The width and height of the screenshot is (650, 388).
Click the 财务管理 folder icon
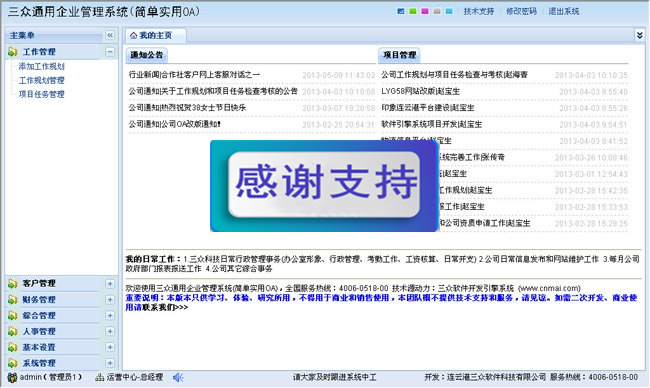coord(13,299)
